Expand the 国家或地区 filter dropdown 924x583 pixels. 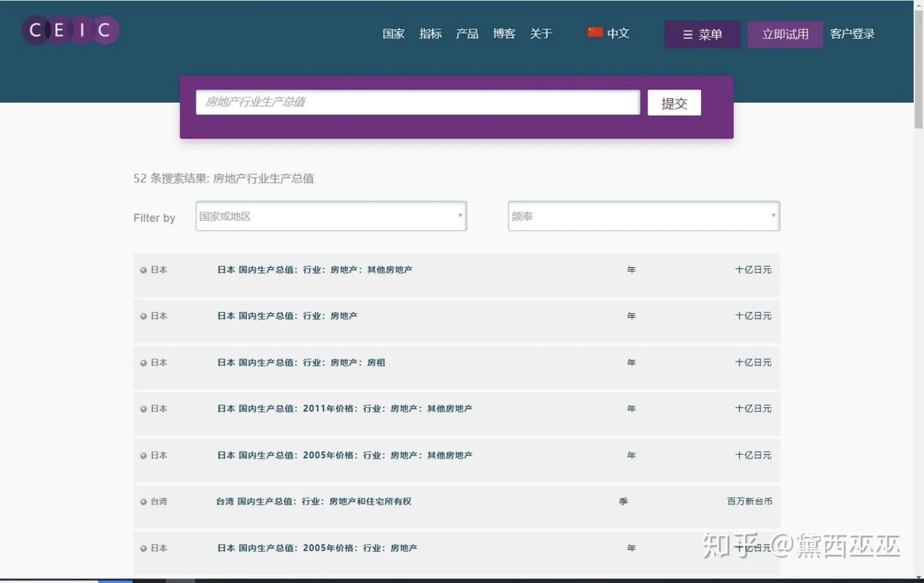tap(331, 216)
